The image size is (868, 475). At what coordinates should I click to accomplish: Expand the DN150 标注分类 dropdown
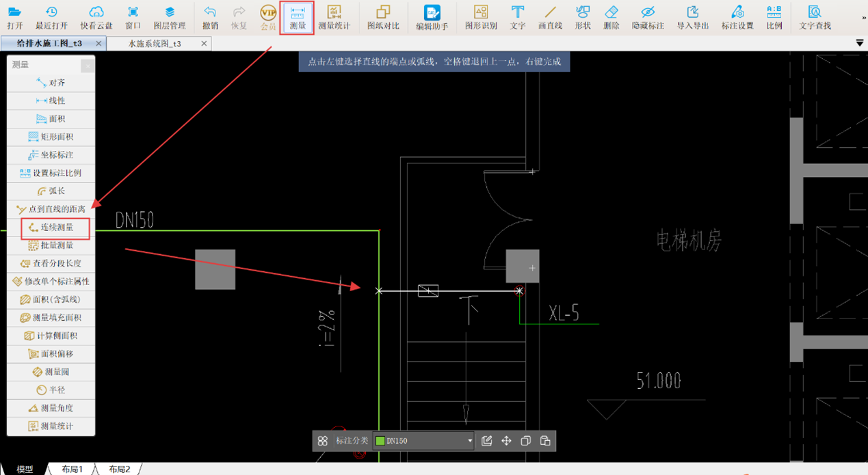pyautogui.click(x=470, y=441)
